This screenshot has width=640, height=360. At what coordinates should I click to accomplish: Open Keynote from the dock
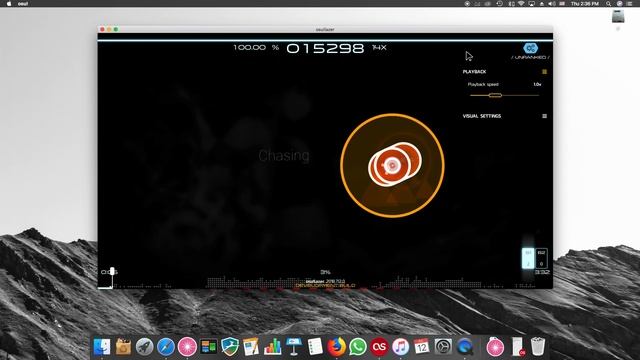[x=293, y=347]
